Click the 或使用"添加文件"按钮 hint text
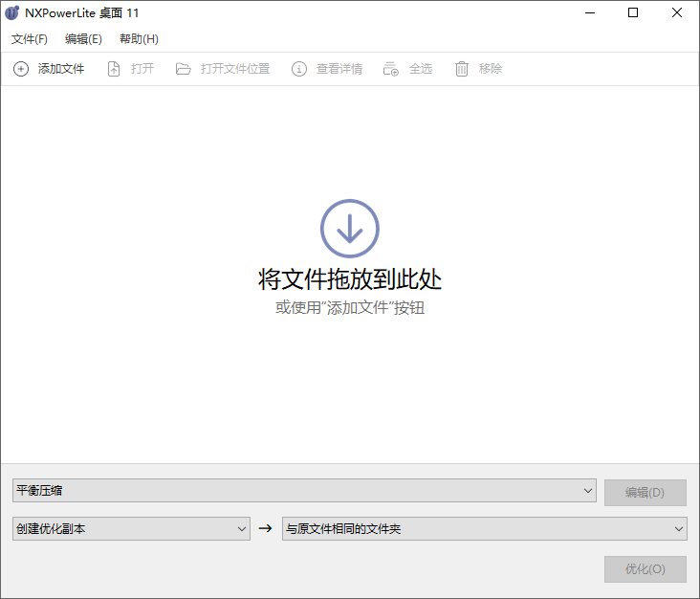Image resolution: width=700 pixels, height=599 pixels. coord(350,308)
